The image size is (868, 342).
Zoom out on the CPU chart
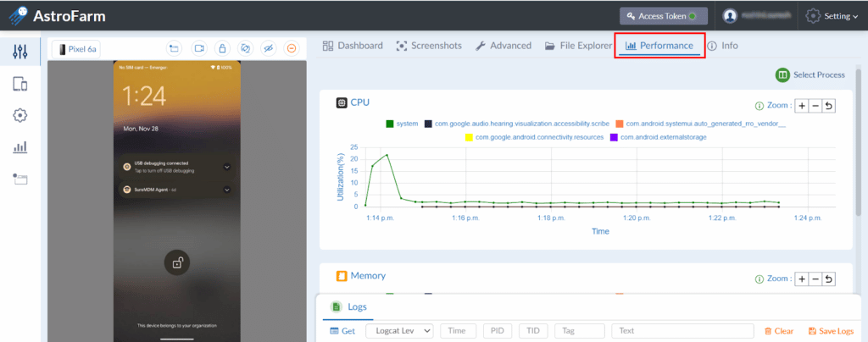tap(815, 106)
